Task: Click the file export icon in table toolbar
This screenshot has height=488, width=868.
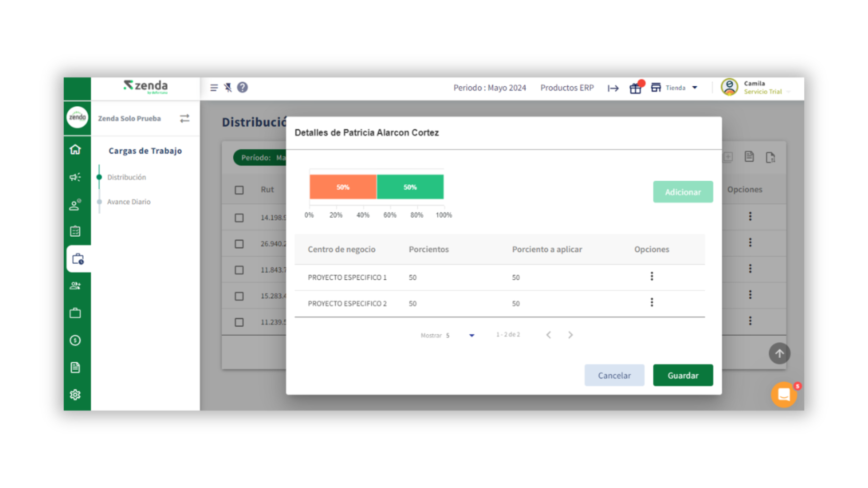Action: 770,157
